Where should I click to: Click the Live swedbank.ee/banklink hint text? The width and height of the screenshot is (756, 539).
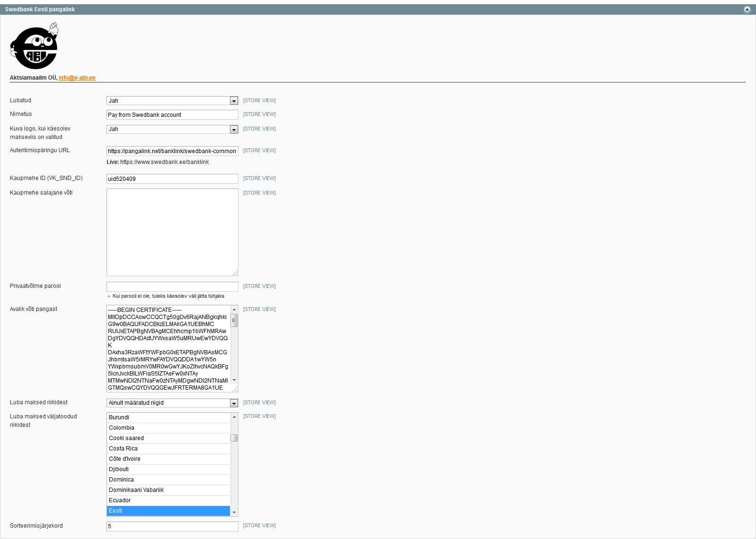point(158,162)
